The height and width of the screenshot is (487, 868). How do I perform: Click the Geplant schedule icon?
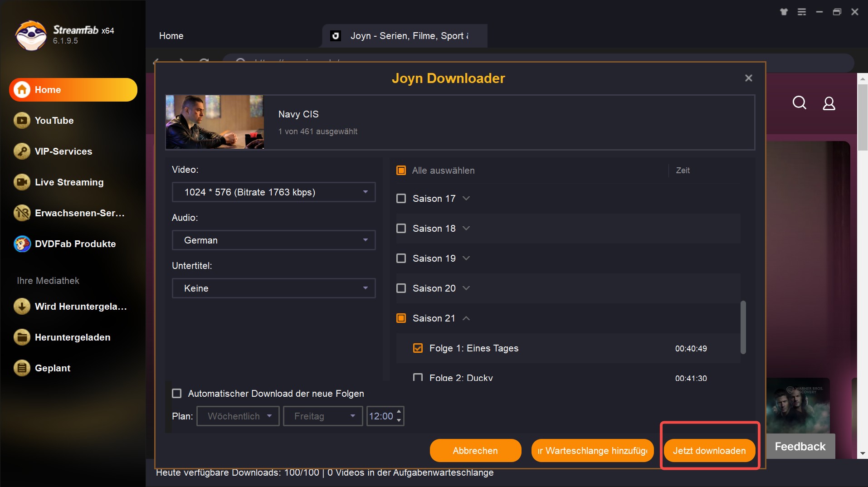[x=22, y=368]
